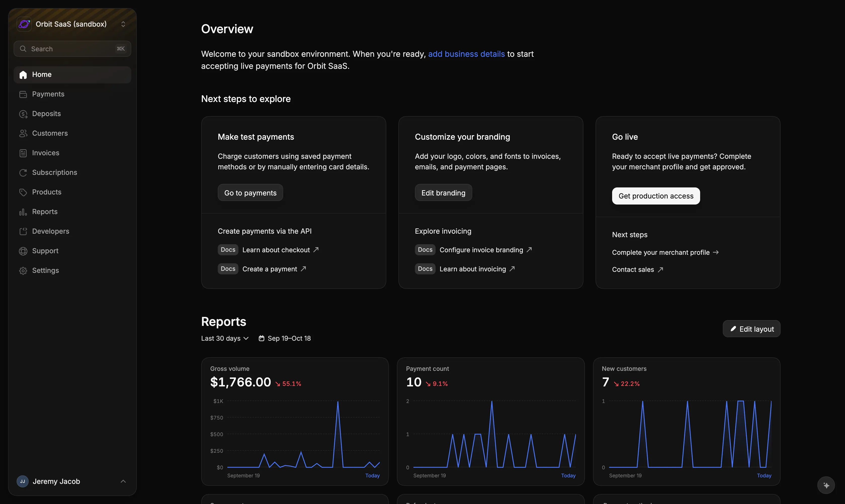Click the Reports bar chart icon in the sidebar
845x504 pixels.
[23, 212]
